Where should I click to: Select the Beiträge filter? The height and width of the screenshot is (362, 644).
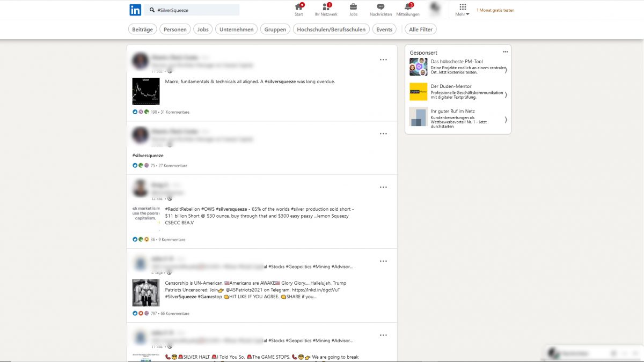142,29
